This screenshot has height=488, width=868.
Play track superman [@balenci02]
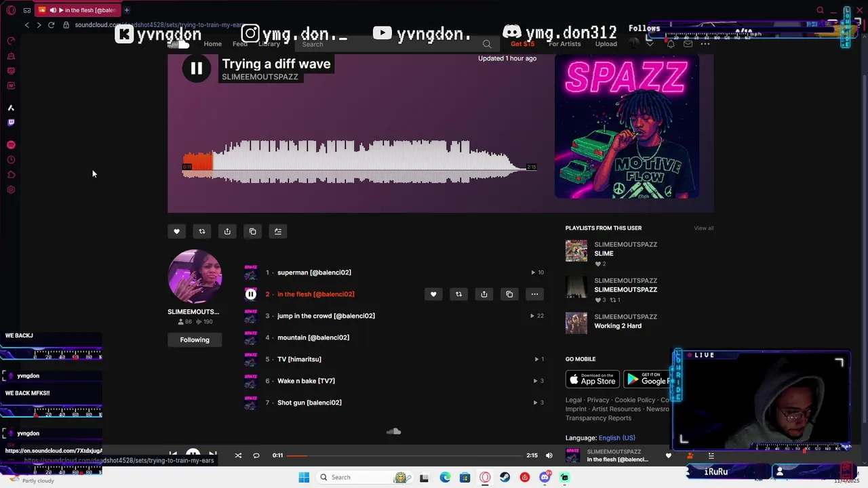pyautogui.click(x=314, y=272)
